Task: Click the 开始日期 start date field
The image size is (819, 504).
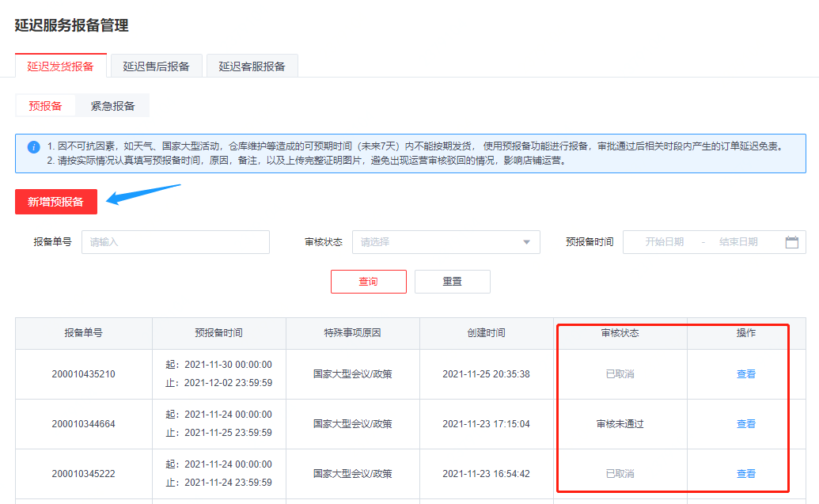Action: pos(664,242)
